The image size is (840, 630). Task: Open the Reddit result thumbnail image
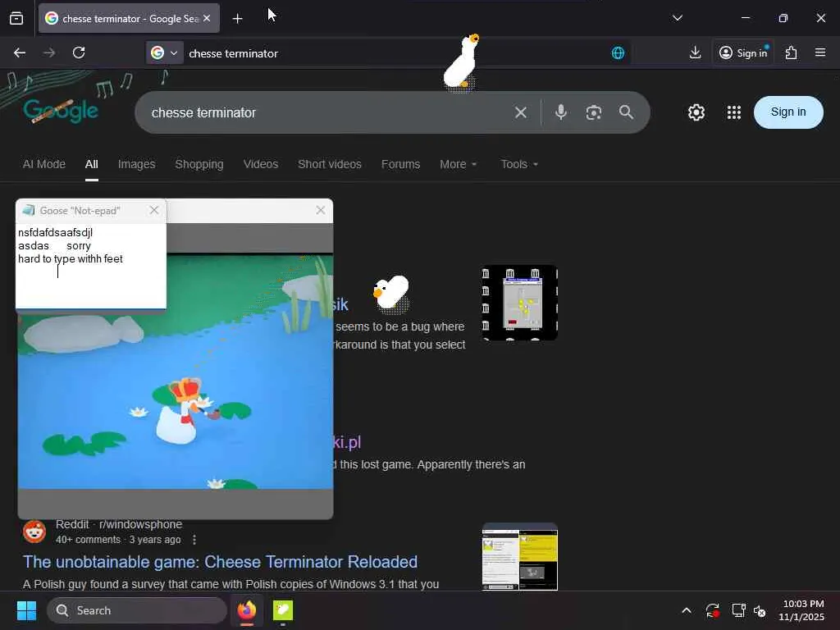tap(519, 557)
